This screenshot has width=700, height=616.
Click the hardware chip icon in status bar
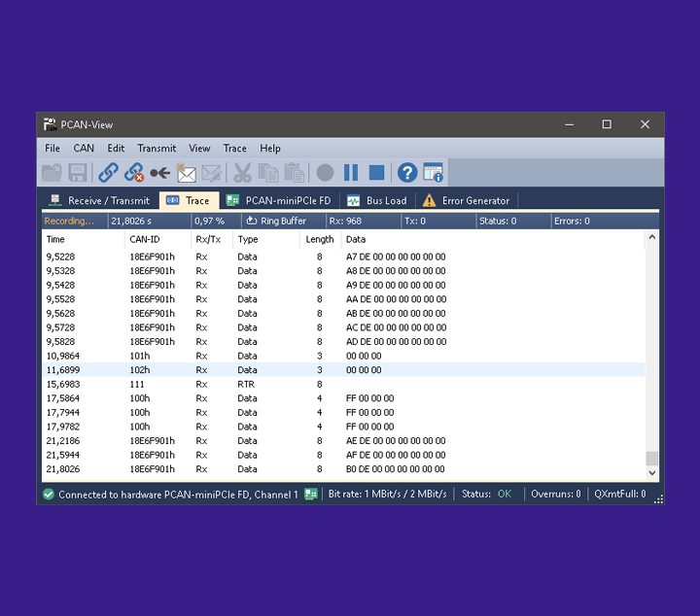(311, 494)
